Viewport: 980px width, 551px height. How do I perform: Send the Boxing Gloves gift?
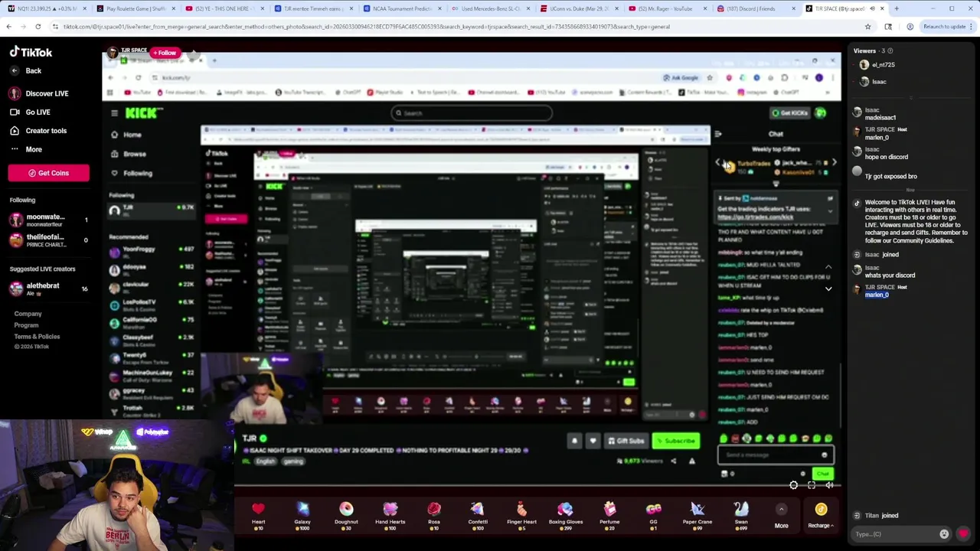coord(566,514)
